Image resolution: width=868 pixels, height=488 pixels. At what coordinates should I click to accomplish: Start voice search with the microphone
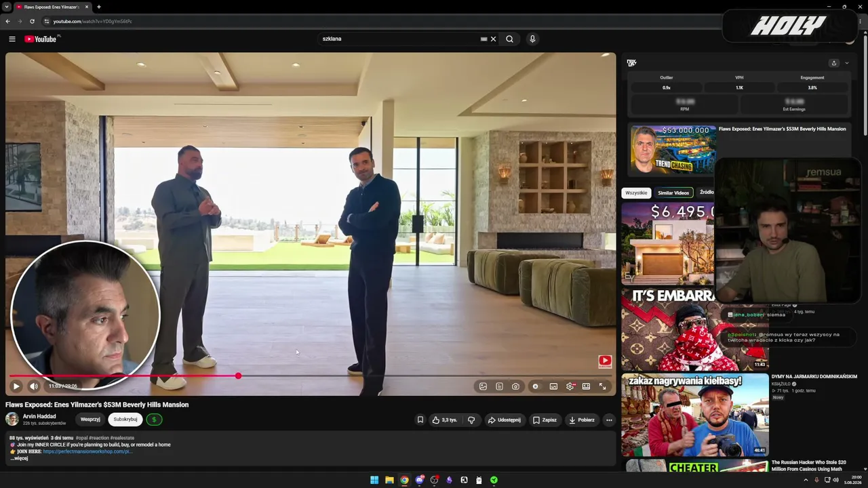532,39
